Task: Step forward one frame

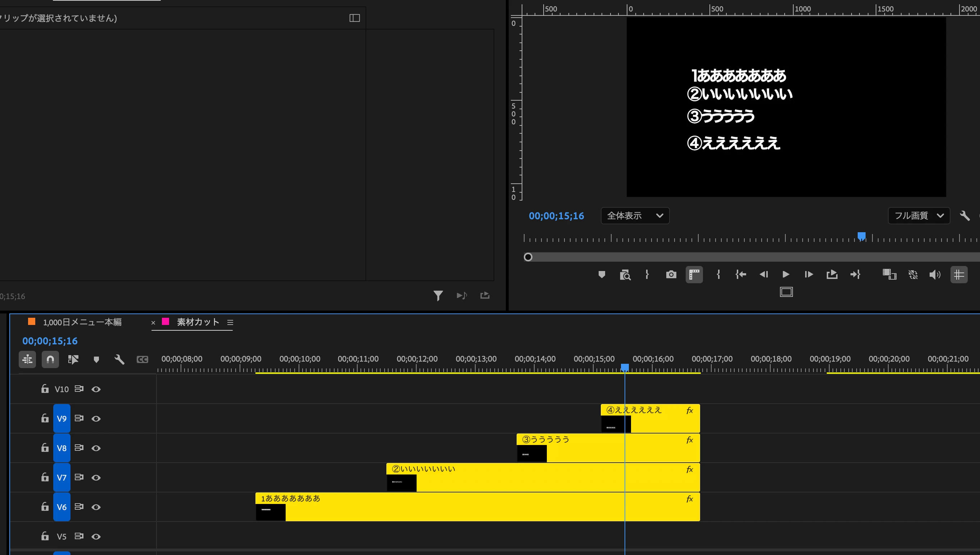Action: [x=808, y=275]
